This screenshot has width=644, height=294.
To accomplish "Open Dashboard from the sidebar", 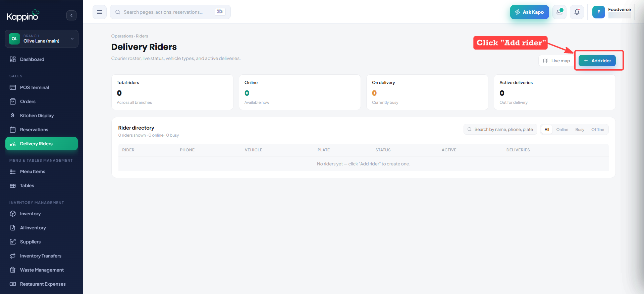I will click(x=42, y=59).
